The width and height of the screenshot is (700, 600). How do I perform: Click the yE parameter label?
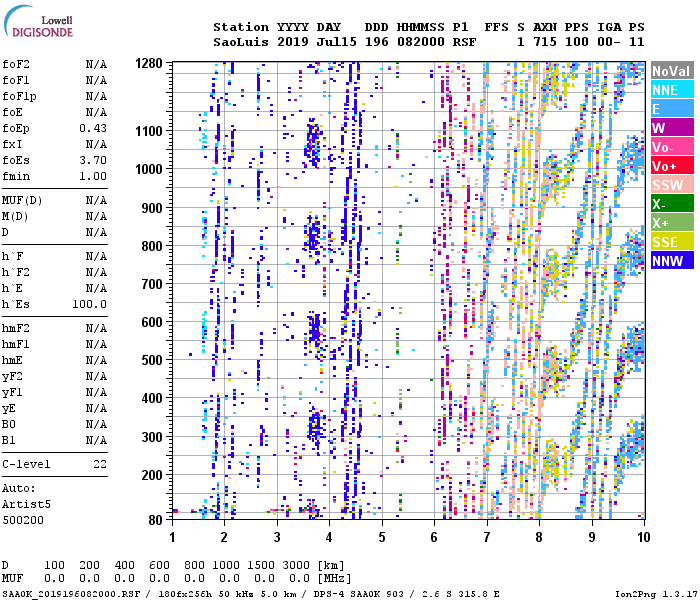click(x=9, y=409)
